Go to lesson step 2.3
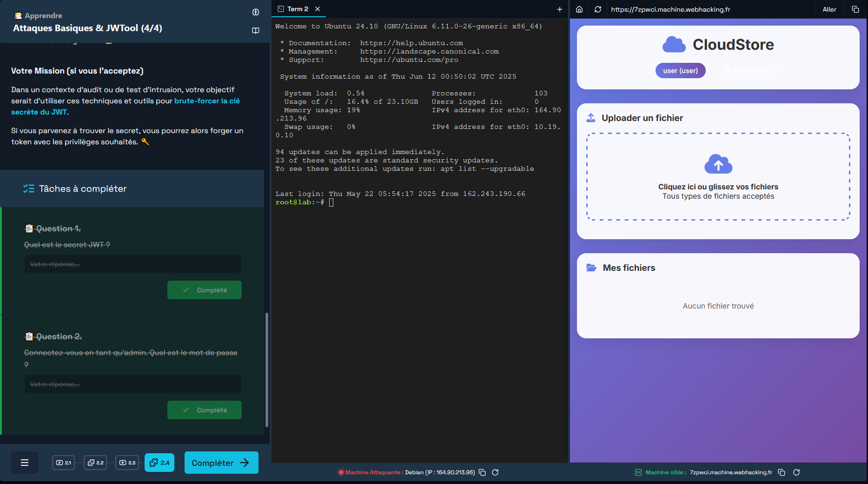Image resolution: width=868 pixels, height=484 pixels. pos(127,463)
